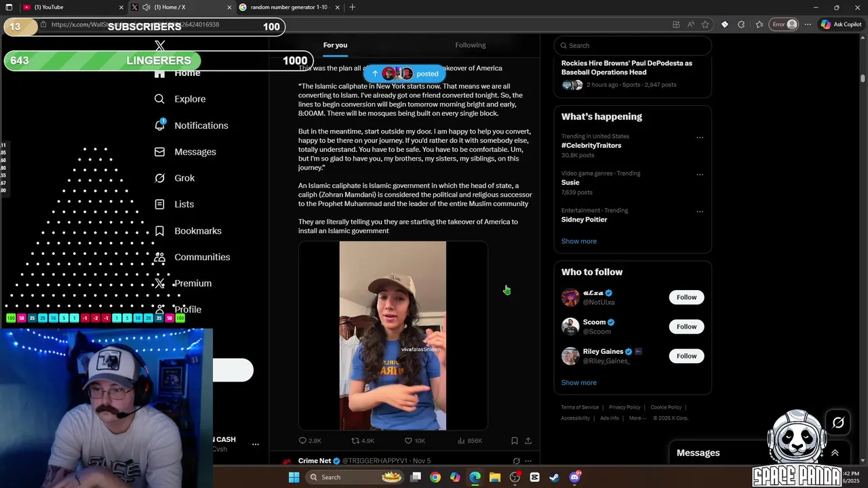Like the post showing 10K likes
Image resolution: width=868 pixels, height=488 pixels.
(414, 441)
